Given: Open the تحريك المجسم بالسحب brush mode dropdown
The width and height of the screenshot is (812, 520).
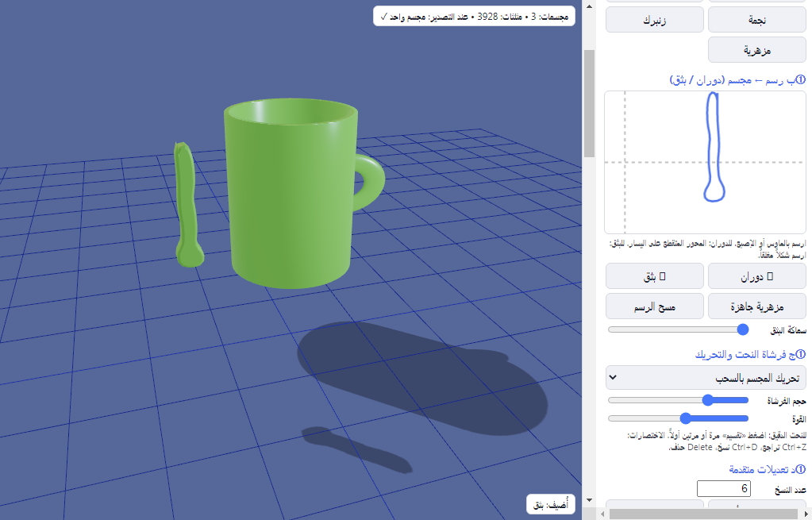Looking at the screenshot, I should [706, 378].
